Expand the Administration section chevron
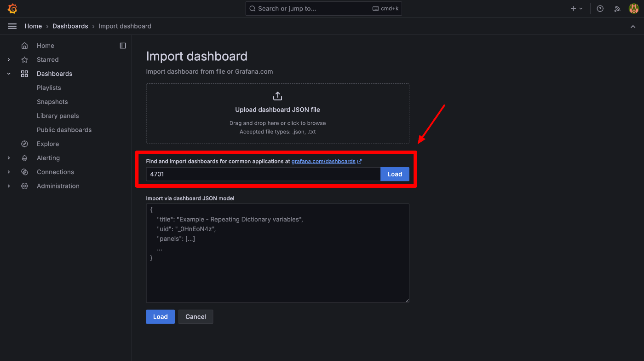Screen dimensions: 644x361 [x=9, y=186]
